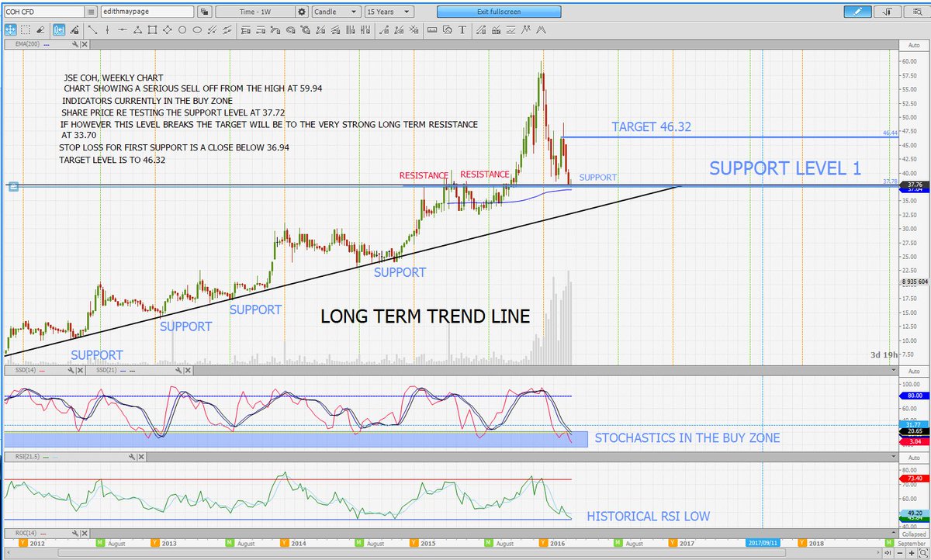Remove the EMA(200) indicator
The width and height of the screenshot is (931, 560).
[x=84, y=45]
